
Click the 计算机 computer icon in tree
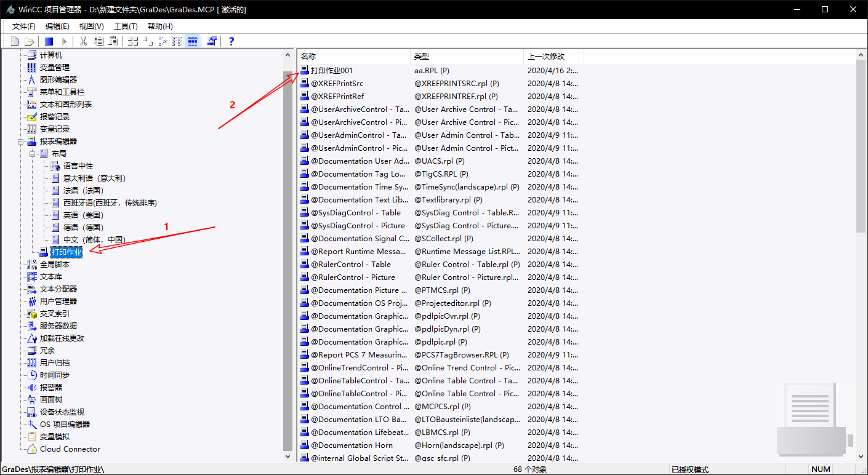(x=32, y=55)
